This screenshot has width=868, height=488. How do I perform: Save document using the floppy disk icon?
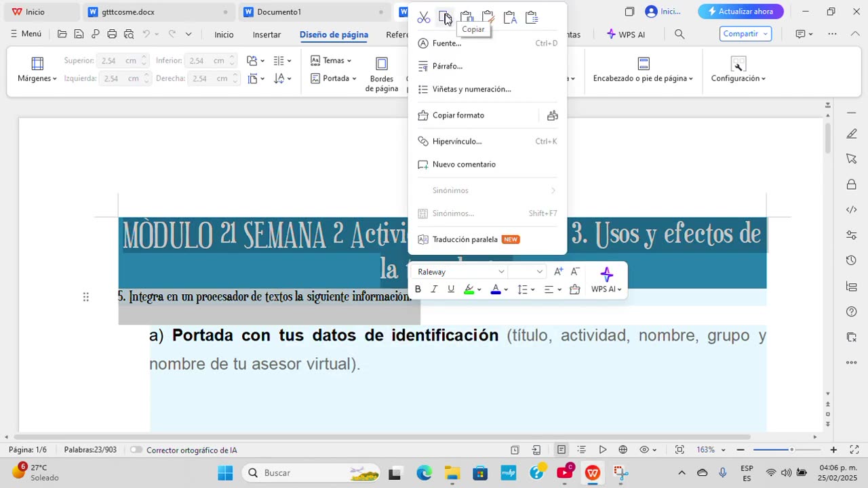click(x=79, y=34)
